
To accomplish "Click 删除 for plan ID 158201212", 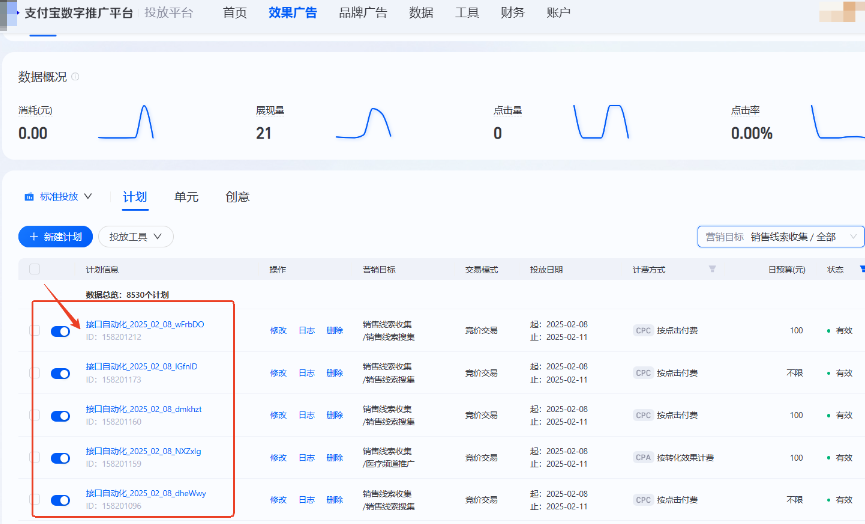I will click(335, 330).
